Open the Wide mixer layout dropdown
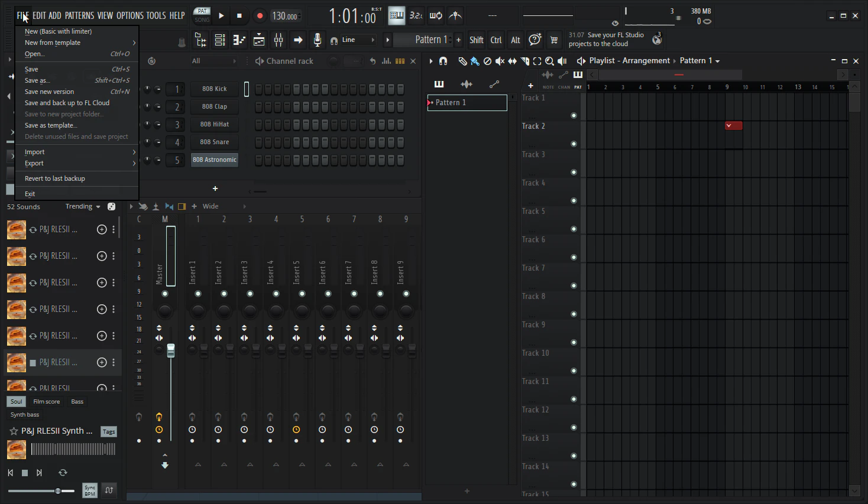 pyautogui.click(x=224, y=206)
